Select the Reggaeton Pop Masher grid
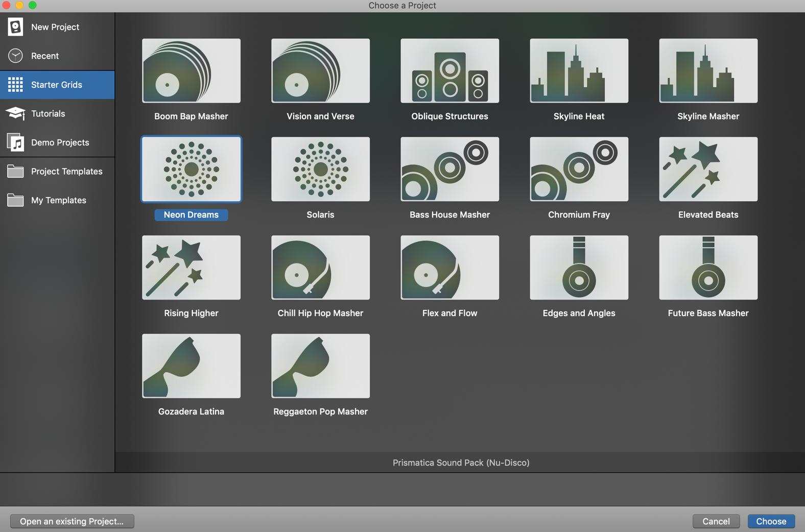This screenshot has width=805, height=532. click(x=320, y=366)
